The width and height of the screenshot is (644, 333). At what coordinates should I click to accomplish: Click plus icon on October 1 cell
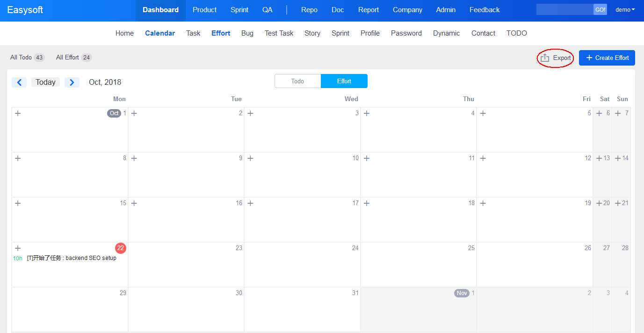pyautogui.click(x=18, y=113)
